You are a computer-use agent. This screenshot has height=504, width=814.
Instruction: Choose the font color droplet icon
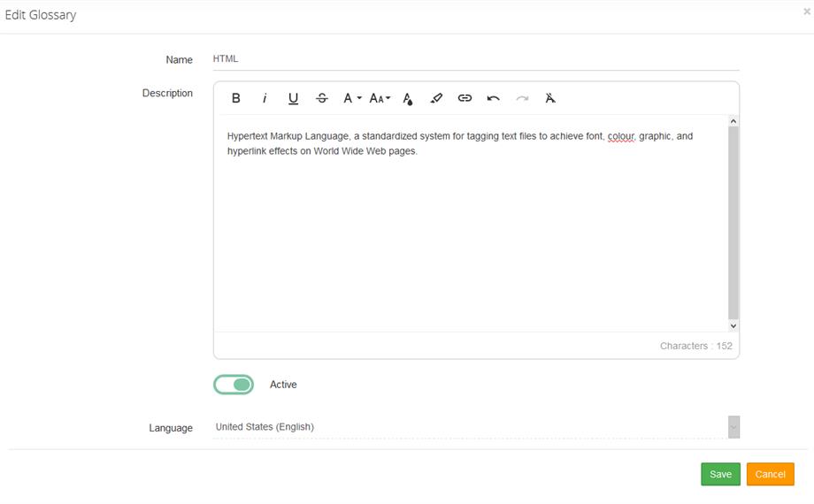(407, 98)
